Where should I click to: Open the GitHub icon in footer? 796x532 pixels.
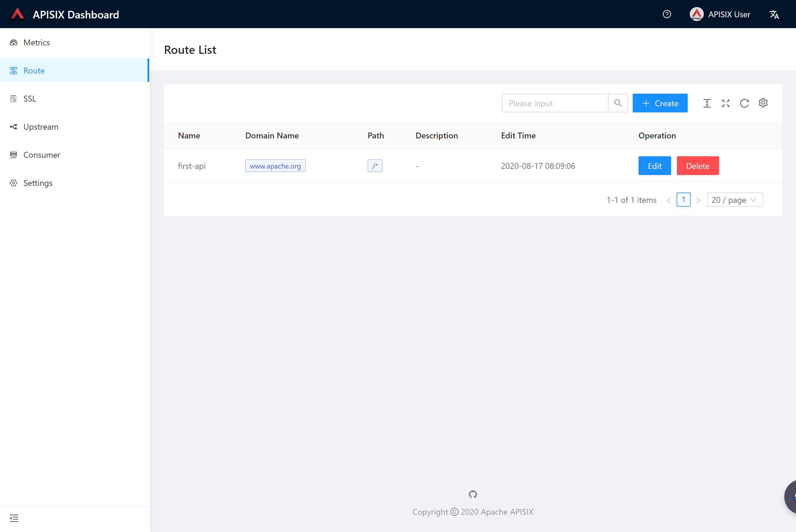pos(473,494)
